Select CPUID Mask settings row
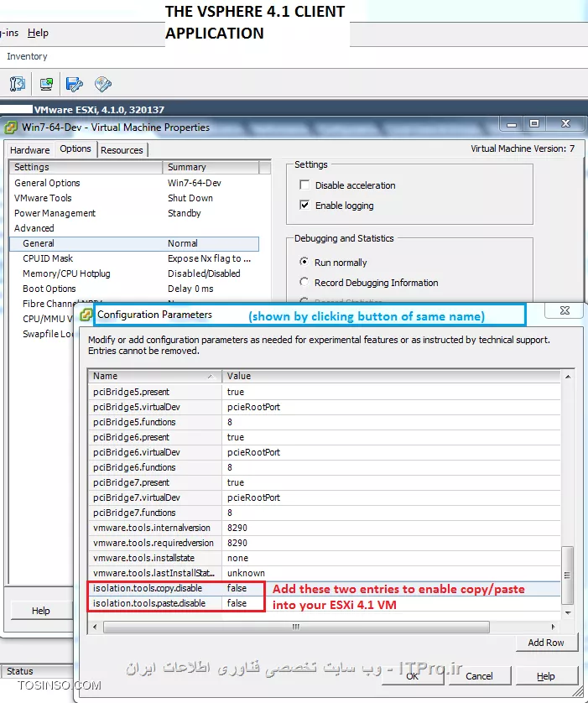588x703 pixels. 134,258
